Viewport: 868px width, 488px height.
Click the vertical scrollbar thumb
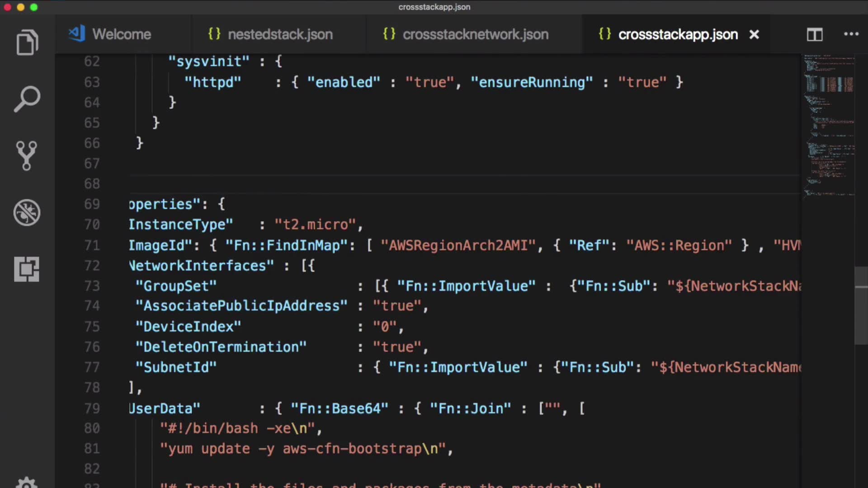click(x=861, y=306)
